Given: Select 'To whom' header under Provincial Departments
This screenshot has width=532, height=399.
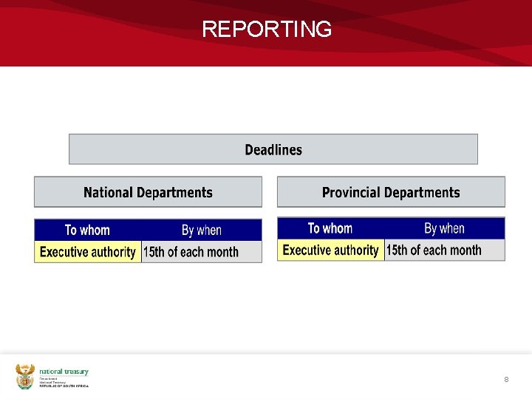Looking at the screenshot, I should tap(330, 228).
